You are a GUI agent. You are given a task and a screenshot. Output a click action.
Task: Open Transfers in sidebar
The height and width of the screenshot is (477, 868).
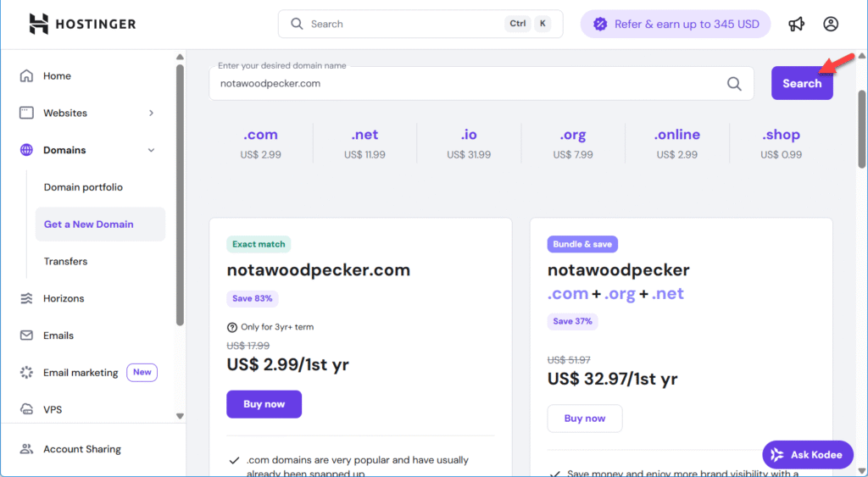(66, 261)
